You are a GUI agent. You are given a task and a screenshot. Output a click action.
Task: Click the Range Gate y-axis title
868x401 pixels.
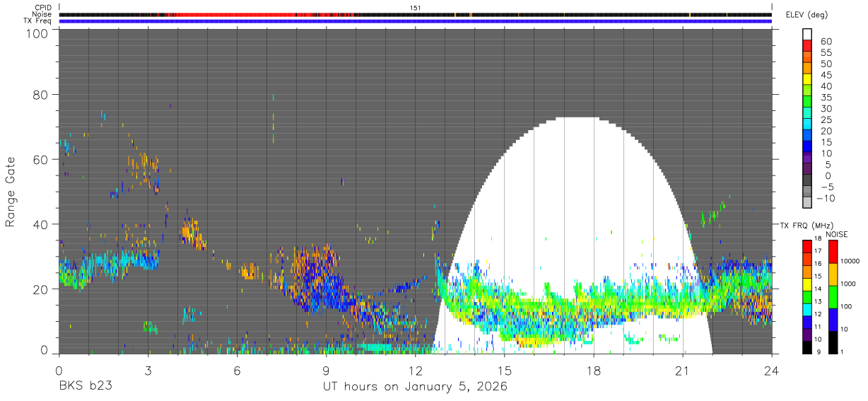pyautogui.click(x=11, y=192)
